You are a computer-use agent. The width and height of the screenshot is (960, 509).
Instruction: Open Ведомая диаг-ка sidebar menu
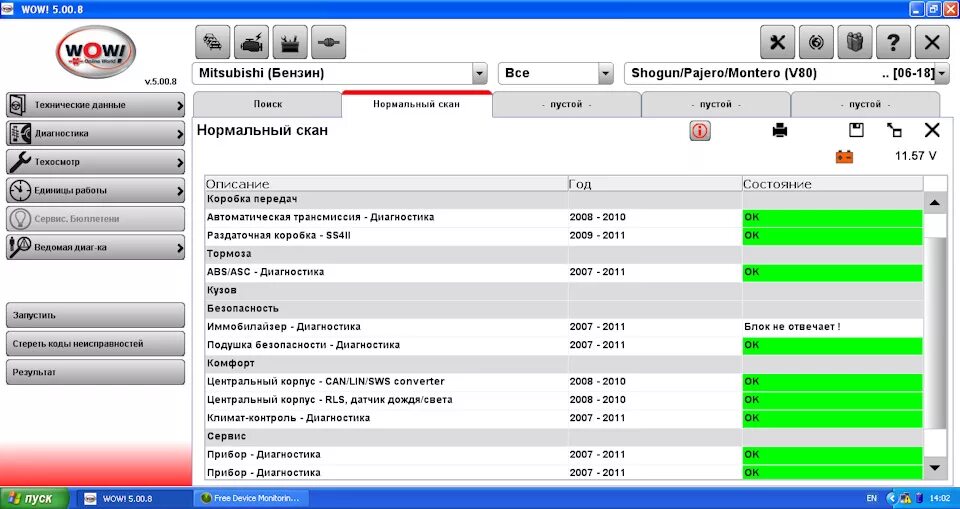click(x=96, y=247)
